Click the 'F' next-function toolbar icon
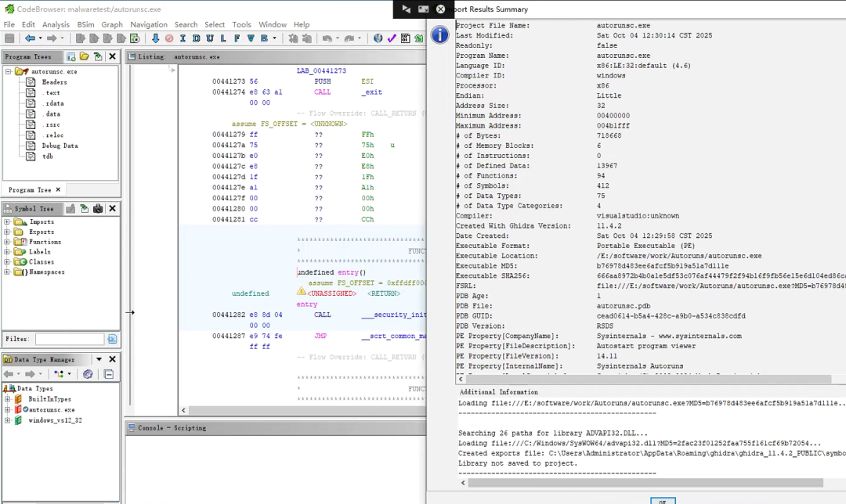 click(x=237, y=38)
